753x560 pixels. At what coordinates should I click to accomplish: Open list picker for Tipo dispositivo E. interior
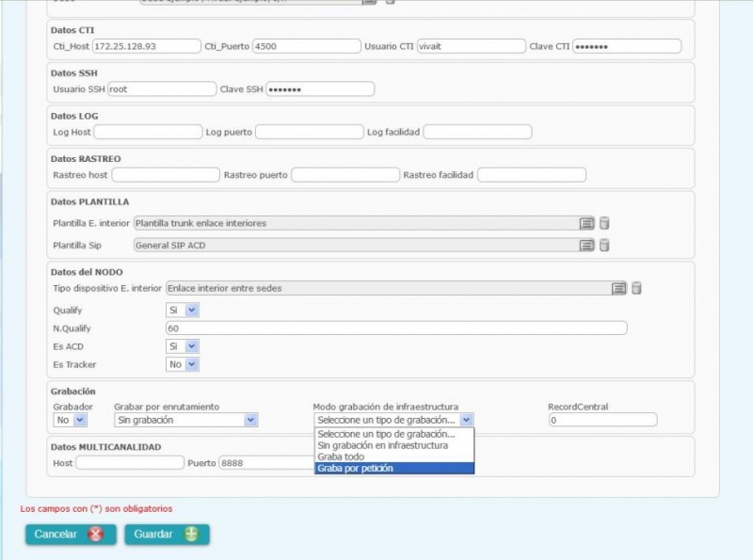618,288
